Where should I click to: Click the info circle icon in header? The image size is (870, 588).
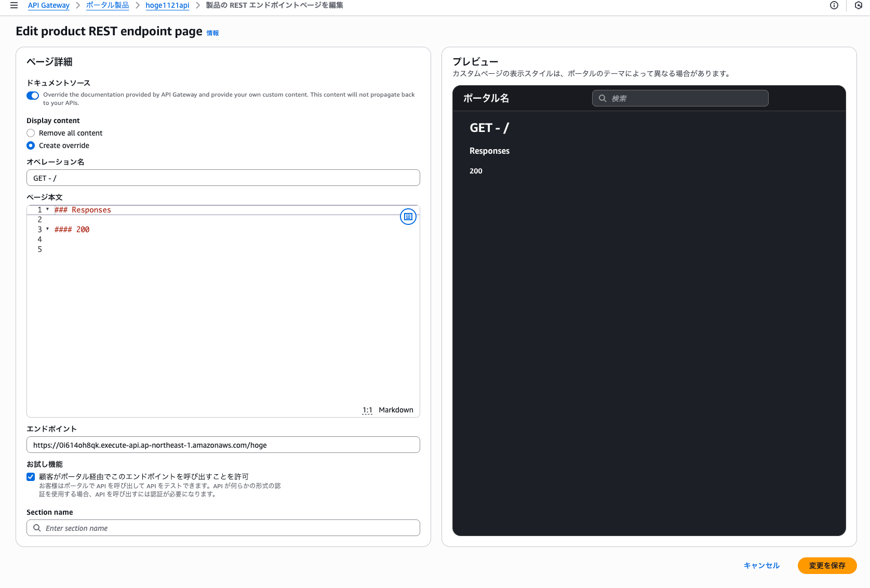(x=834, y=5)
